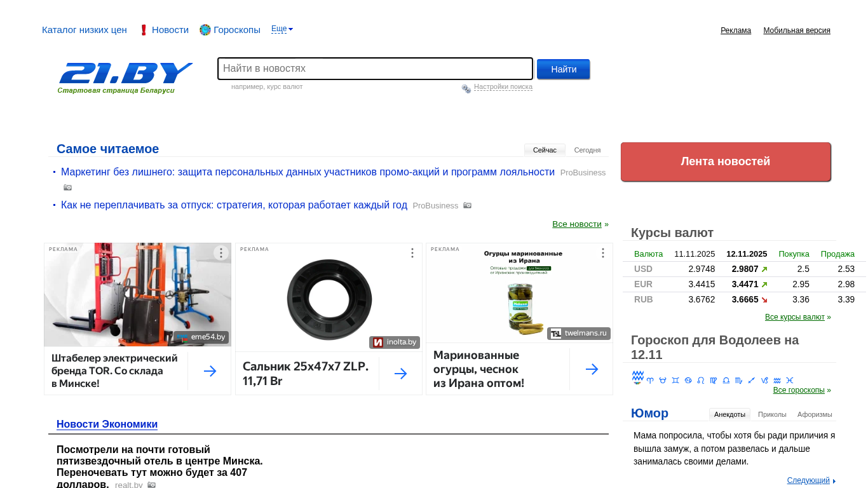Select the large highlighted Aquarius zodiac icon
This screenshot has height=488, width=868.
(638, 377)
